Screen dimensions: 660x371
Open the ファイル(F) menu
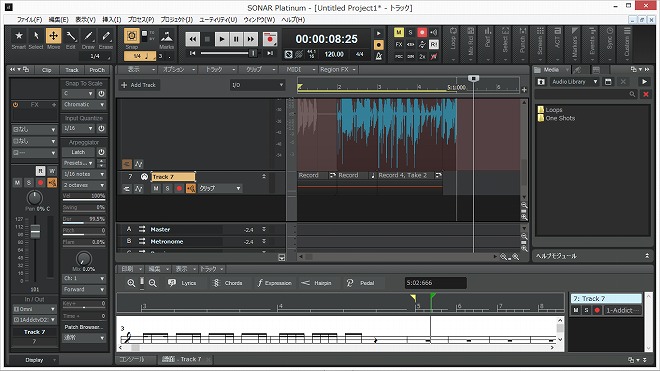pos(29,19)
